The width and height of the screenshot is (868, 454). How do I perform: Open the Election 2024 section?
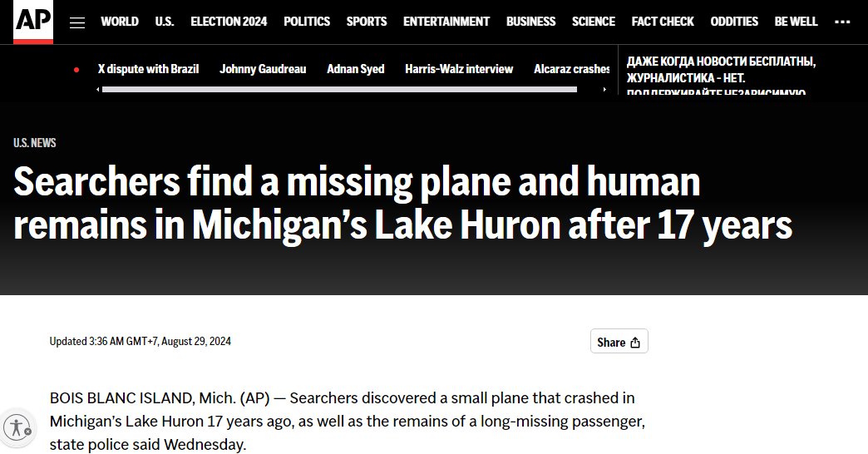[x=229, y=22]
